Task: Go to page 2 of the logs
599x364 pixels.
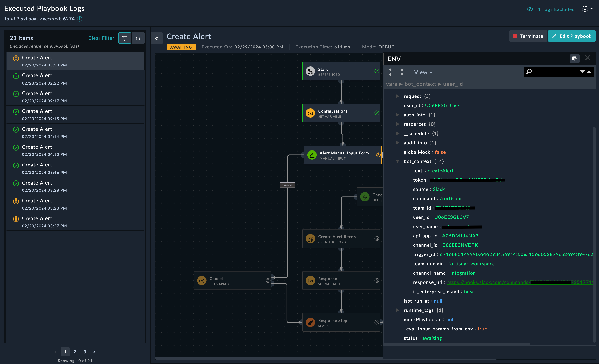Action: tap(75, 352)
